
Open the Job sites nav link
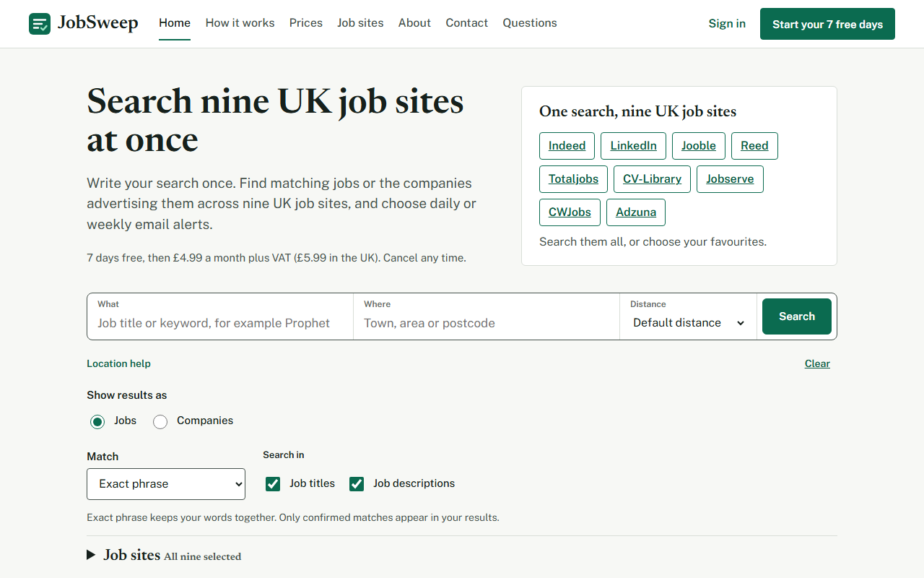(360, 23)
